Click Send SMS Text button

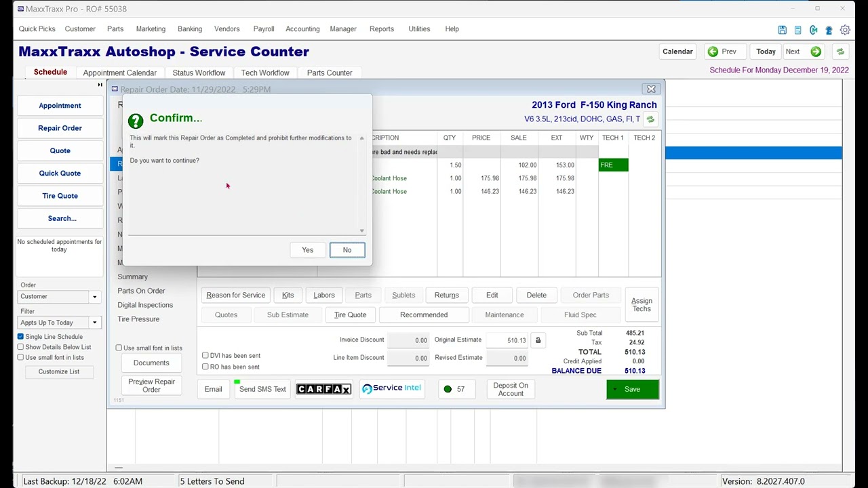[262, 389]
